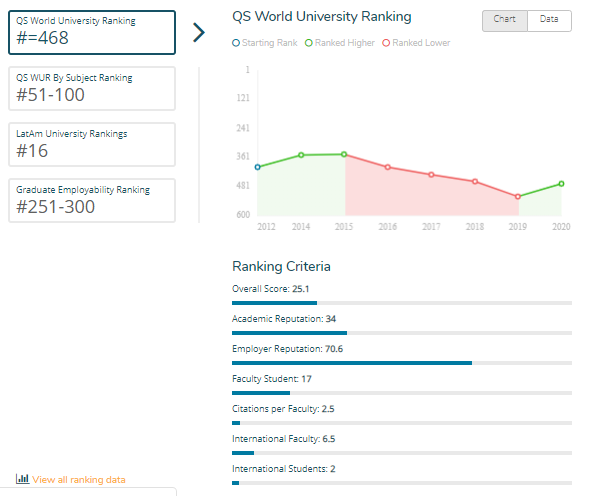
Task: Click the Citations per Faculty progress bar
Action: click(x=402, y=423)
